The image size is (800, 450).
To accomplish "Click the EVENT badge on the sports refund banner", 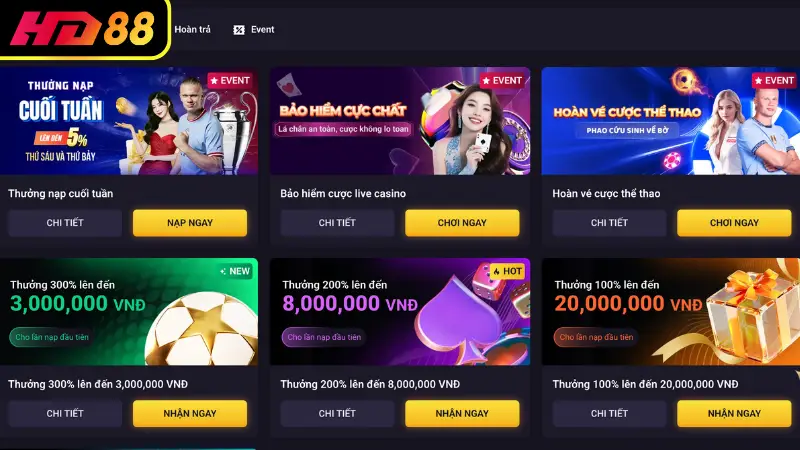I will (x=775, y=81).
